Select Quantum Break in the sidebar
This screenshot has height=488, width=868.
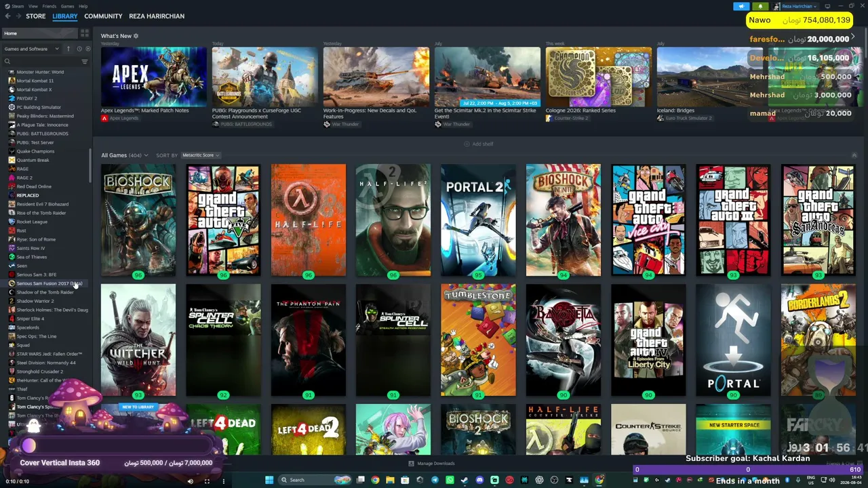pos(33,160)
